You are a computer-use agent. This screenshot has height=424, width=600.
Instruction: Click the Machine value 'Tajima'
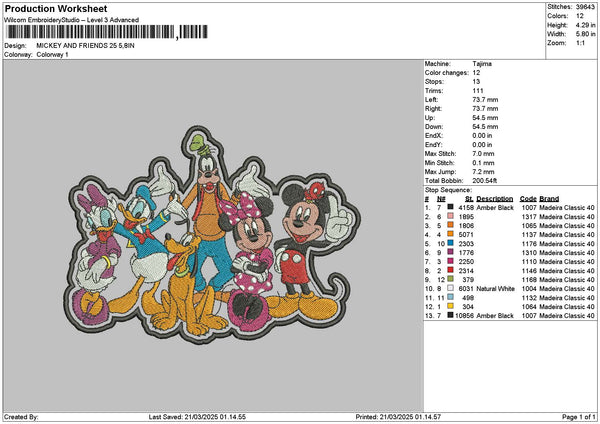coord(482,64)
